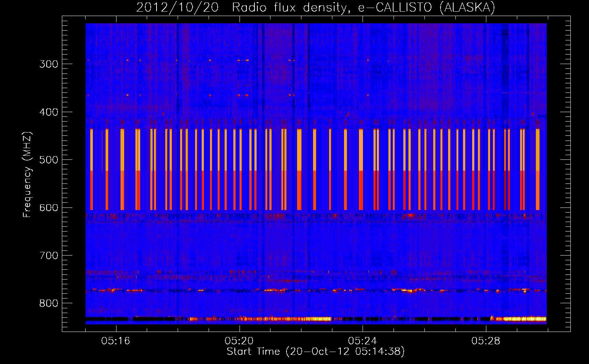Click the 800 frequency tick label
This screenshot has width=589, height=364.
tap(49, 303)
